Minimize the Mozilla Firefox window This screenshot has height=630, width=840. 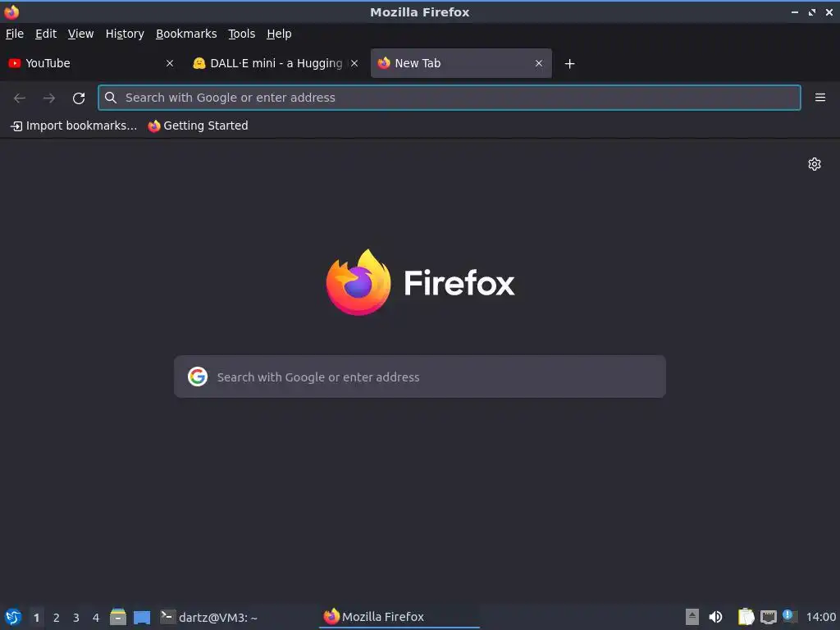[x=795, y=12]
